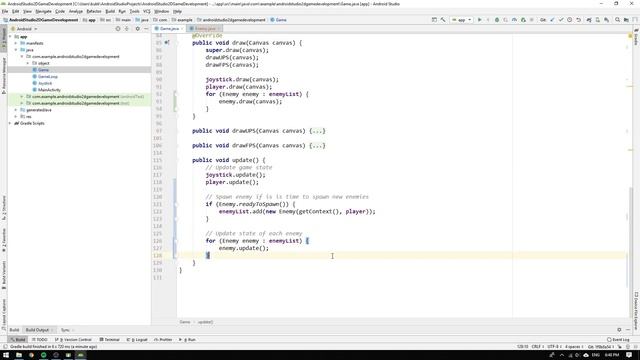Open Build panel settings gear
640x360 pixels.
619,330
